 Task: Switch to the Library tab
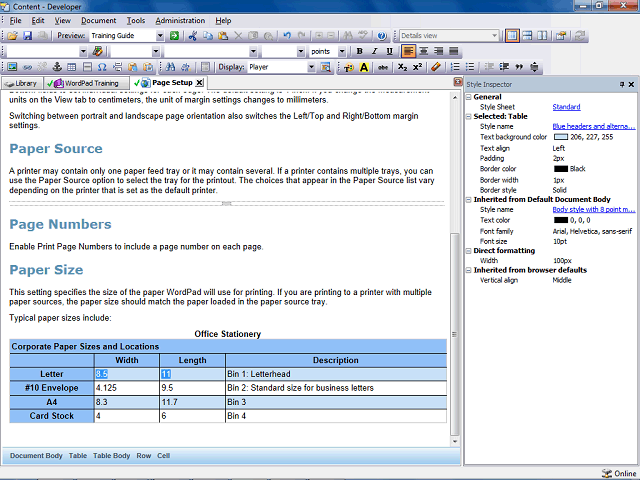(22, 83)
